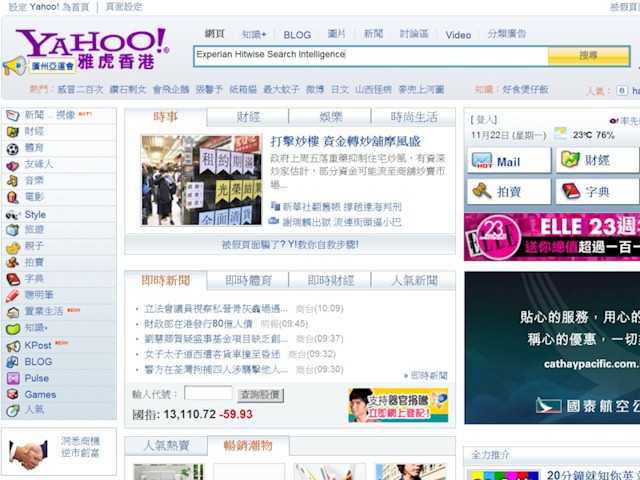Click 設定 Yahoo! 為首頁 link
Image resolution: width=640 pixels, height=480 pixels.
[x=49, y=7]
